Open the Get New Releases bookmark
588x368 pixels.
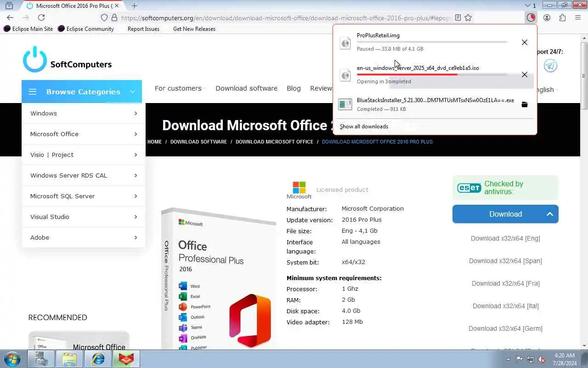(x=194, y=29)
